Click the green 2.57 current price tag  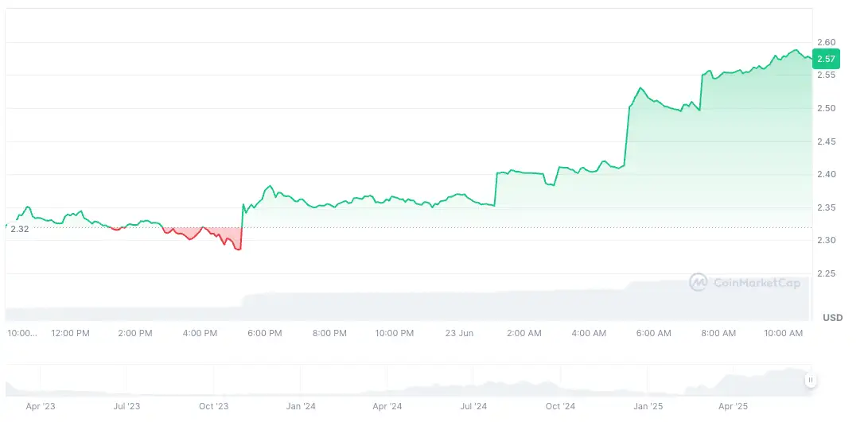tap(826, 59)
